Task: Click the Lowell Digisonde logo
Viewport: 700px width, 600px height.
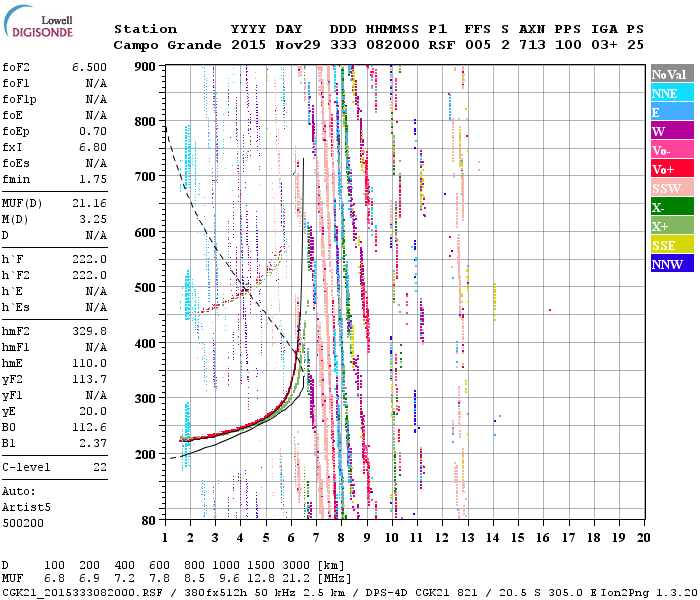Action: pos(38,21)
